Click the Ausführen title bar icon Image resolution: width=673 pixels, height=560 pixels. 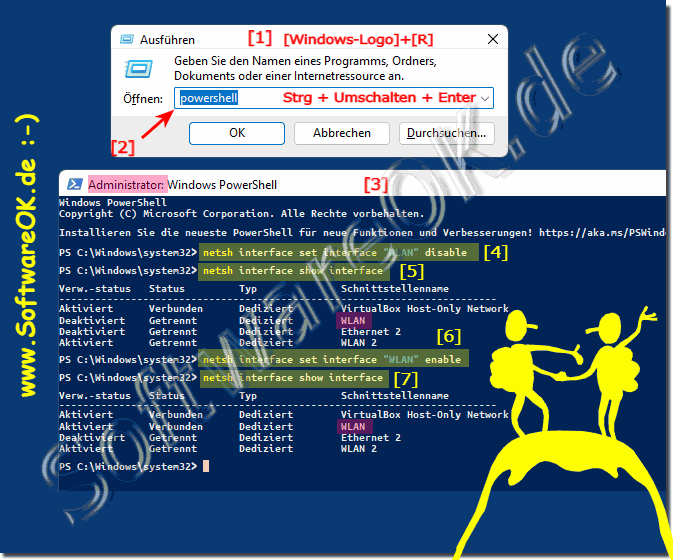click(x=127, y=39)
